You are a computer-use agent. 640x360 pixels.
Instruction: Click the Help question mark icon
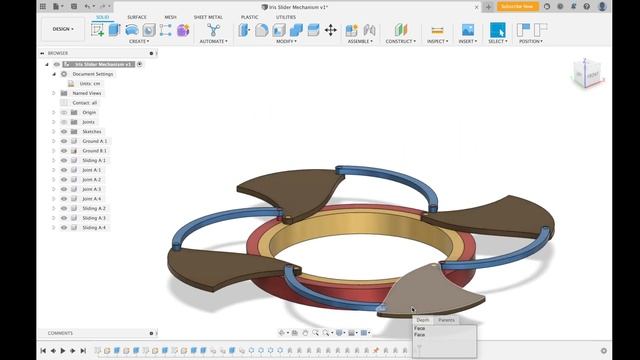pos(587,7)
